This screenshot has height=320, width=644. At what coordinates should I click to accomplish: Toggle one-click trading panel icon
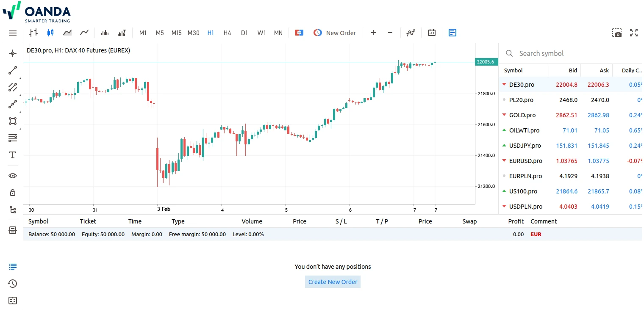299,33
